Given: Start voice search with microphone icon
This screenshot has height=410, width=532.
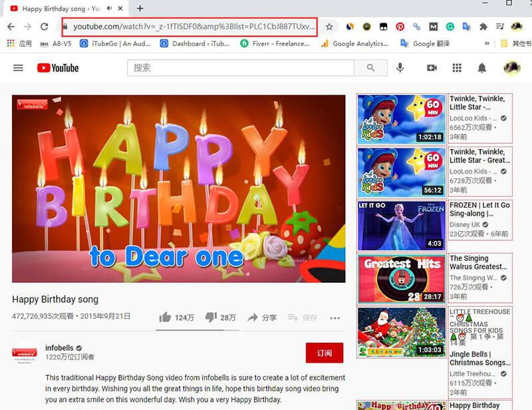Looking at the screenshot, I should [400, 68].
